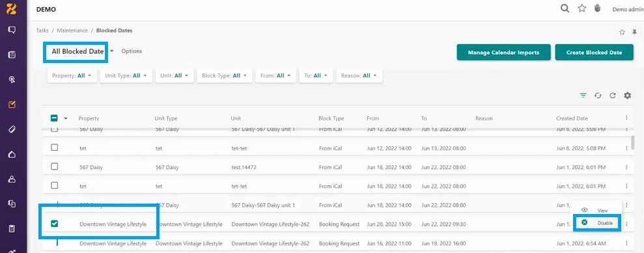Open the Demo admin user menu
The width and height of the screenshot is (644, 253).
(x=628, y=10)
